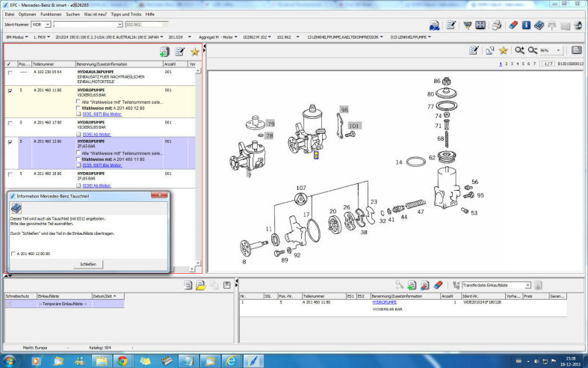Click the add-to-shopping-list icon above parts list
The height and width of the screenshot is (368, 588).
(164, 52)
